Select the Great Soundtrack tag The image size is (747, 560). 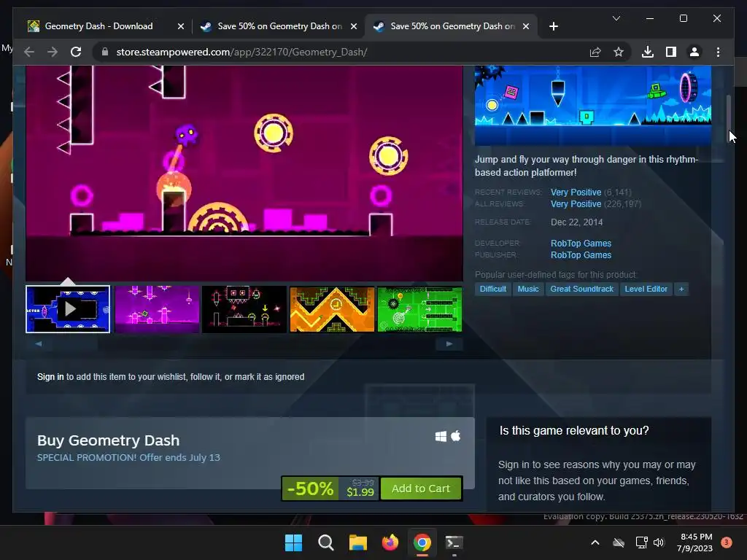click(581, 289)
